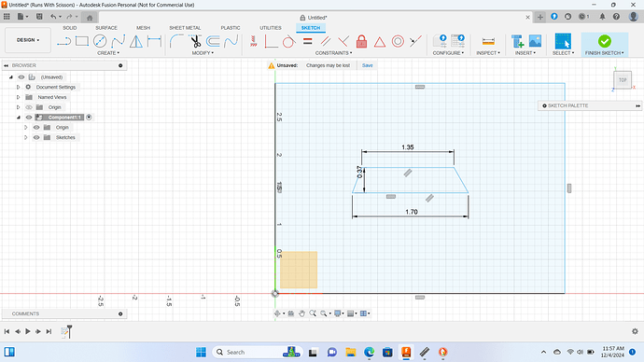Open the Windows Start menu
644x362 pixels.
(x=201, y=352)
